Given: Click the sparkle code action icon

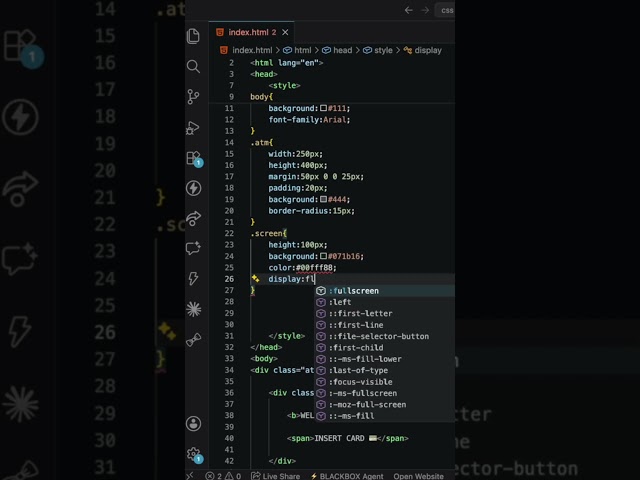Looking at the screenshot, I should pyautogui.click(x=256, y=278).
